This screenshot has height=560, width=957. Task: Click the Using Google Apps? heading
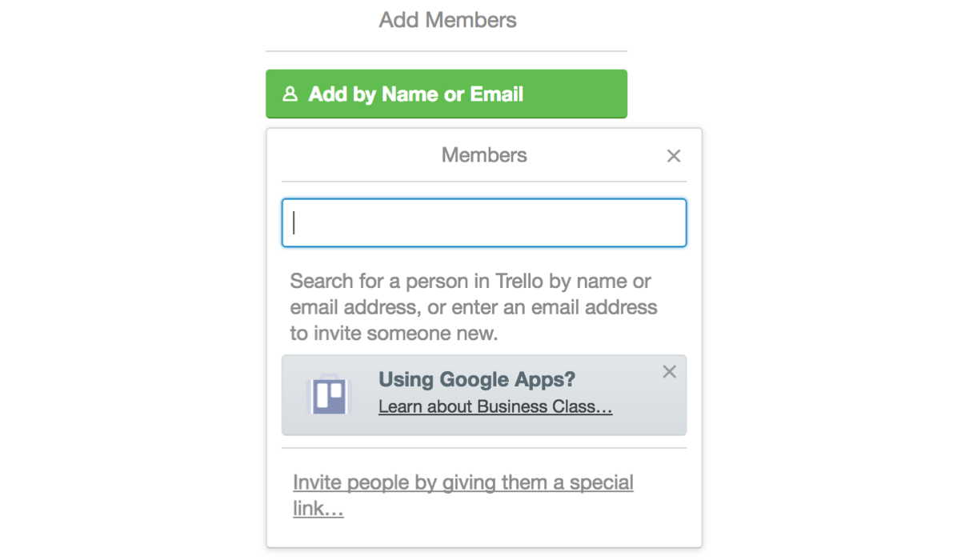click(x=476, y=379)
